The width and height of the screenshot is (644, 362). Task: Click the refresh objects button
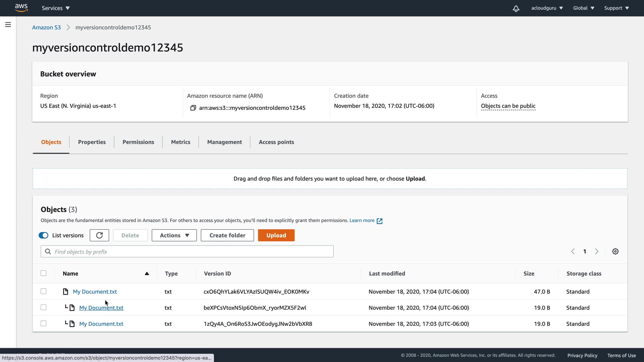[x=99, y=235]
